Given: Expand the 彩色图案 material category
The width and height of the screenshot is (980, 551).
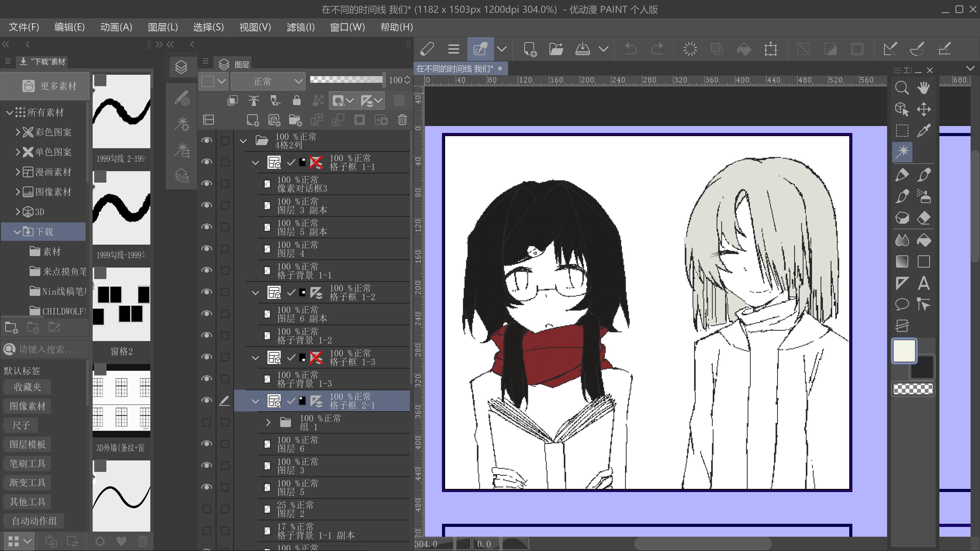Looking at the screenshot, I should [18, 132].
